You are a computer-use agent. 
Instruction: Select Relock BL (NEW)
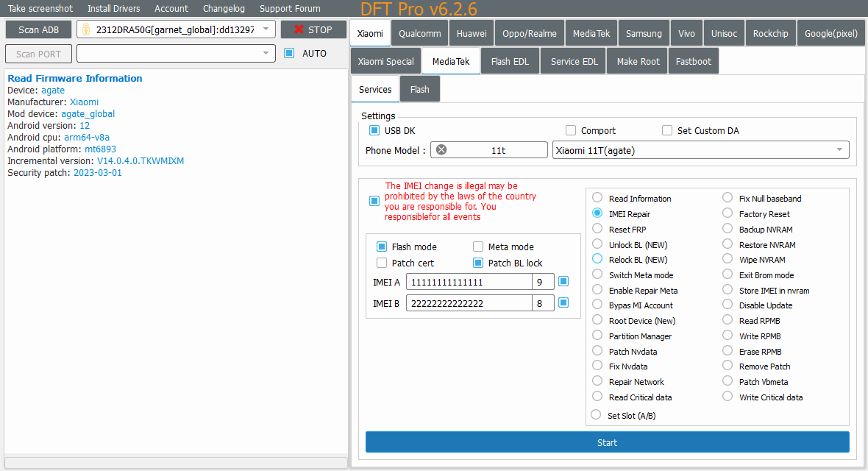coord(597,259)
